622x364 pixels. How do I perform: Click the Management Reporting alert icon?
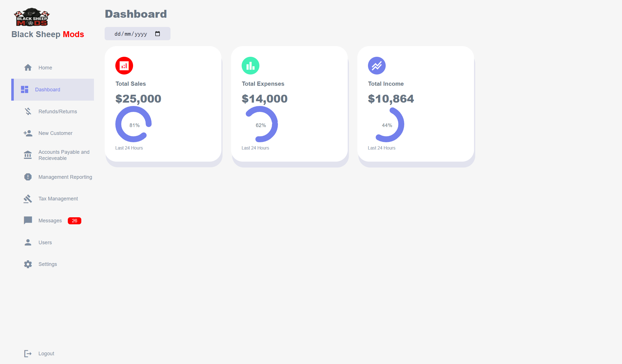click(x=28, y=177)
